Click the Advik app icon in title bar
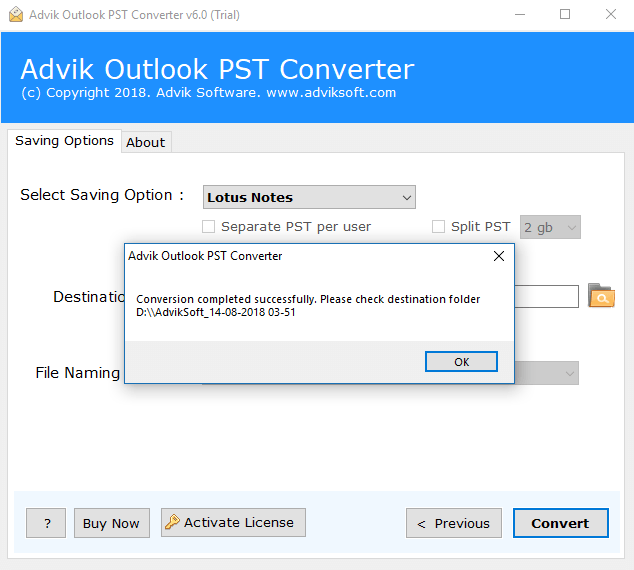Screen dimensions: 634x570 point(16,15)
